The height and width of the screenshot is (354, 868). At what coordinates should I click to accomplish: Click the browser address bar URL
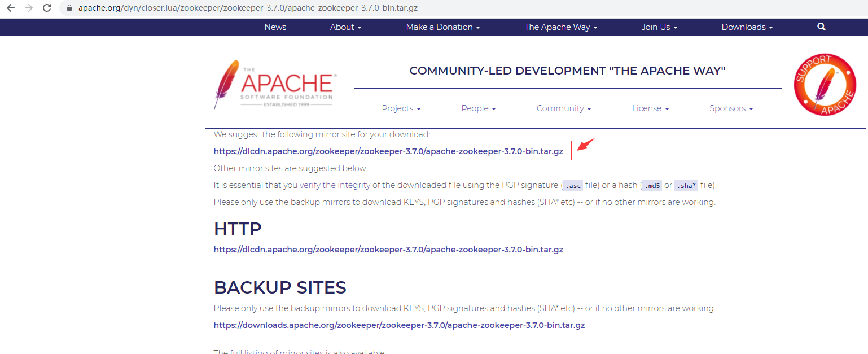pos(248,8)
